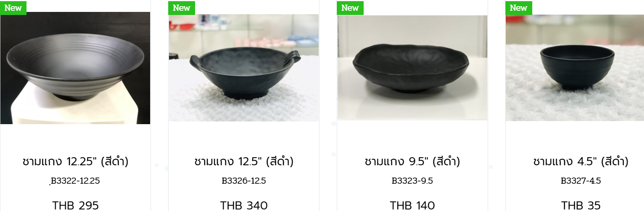Open the wavy-rim 9.5" bowl image
This screenshot has height=211, width=644.
click(412, 68)
